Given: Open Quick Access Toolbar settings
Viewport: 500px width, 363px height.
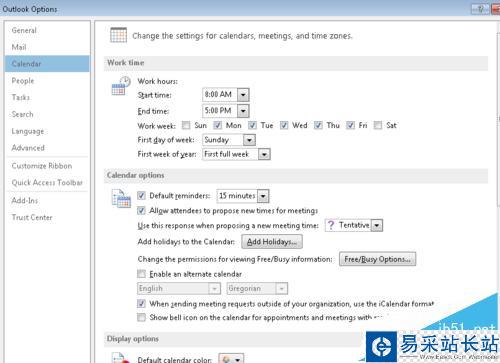Looking at the screenshot, I should tap(47, 182).
